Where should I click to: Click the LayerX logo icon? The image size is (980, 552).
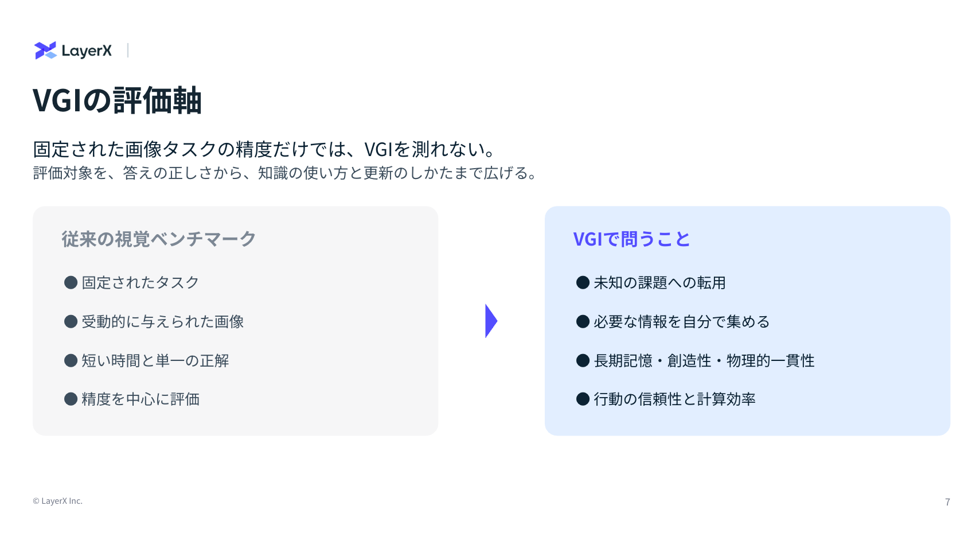click(x=45, y=50)
